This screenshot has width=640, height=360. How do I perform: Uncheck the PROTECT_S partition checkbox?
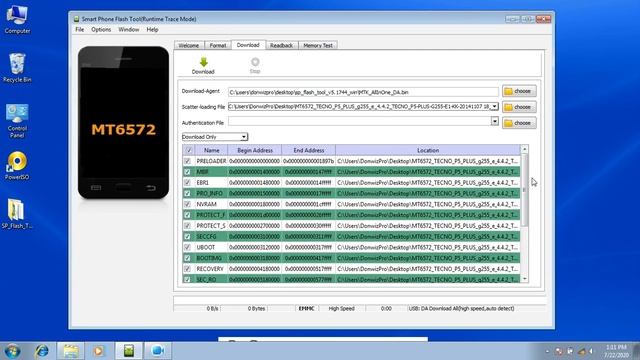187,226
